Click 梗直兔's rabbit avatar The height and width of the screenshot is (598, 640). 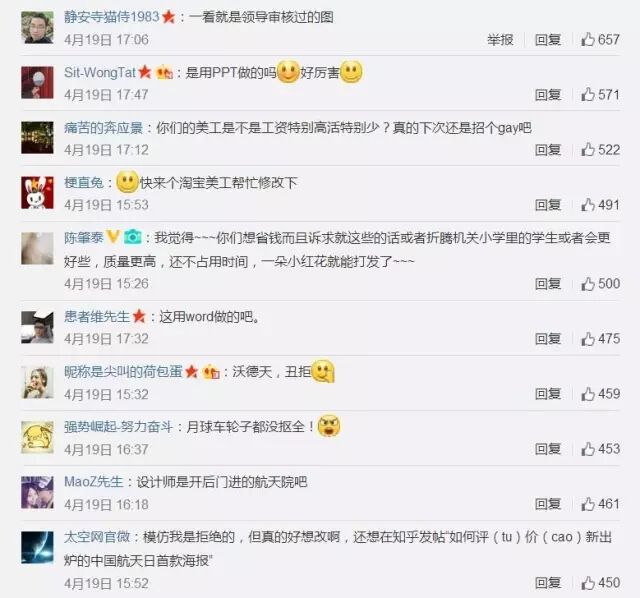(37, 193)
